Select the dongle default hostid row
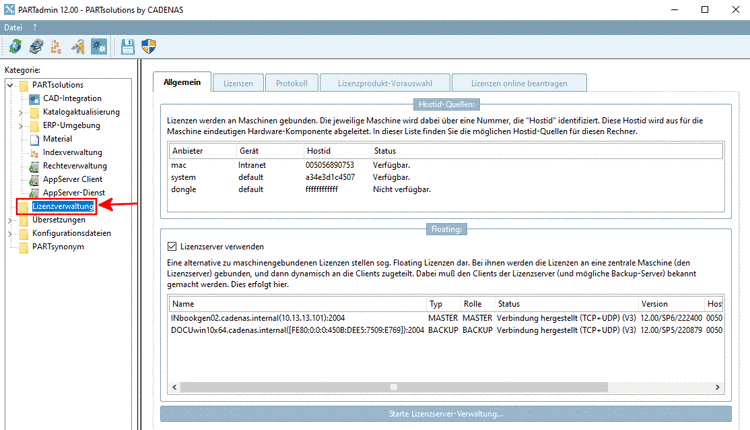750x430 pixels. pos(446,189)
